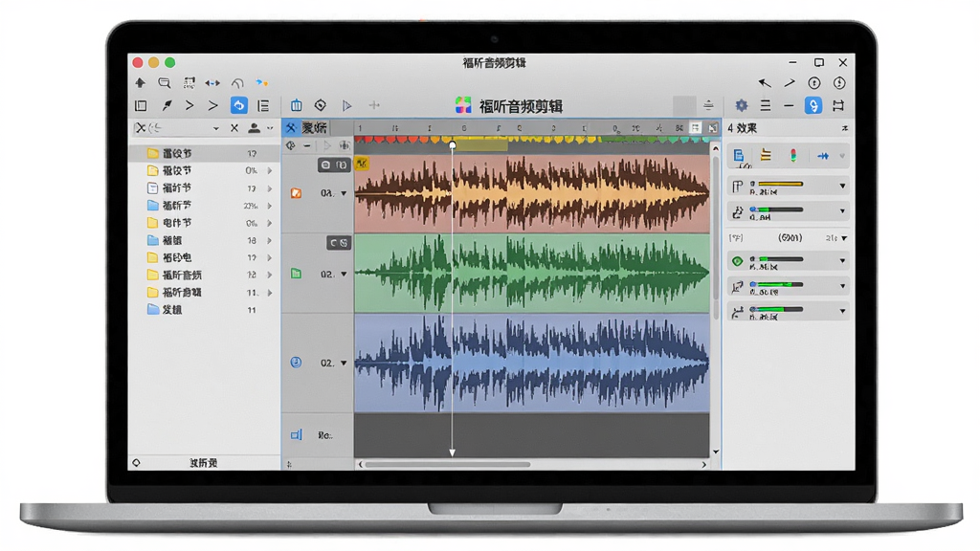
Task: Expand the document row with file icon
Action: click(x=269, y=188)
